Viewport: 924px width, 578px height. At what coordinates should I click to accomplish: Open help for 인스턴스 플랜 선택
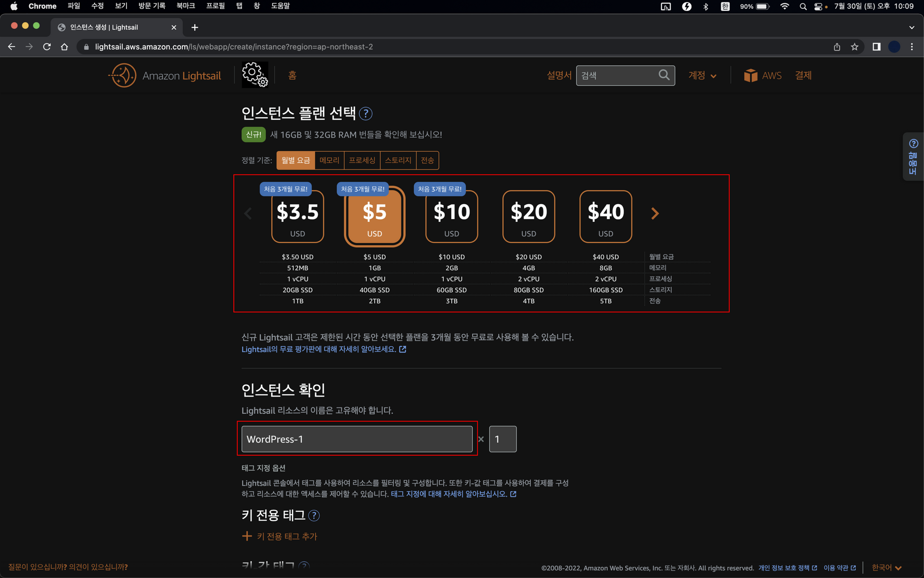pyautogui.click(x=366, y=114)
